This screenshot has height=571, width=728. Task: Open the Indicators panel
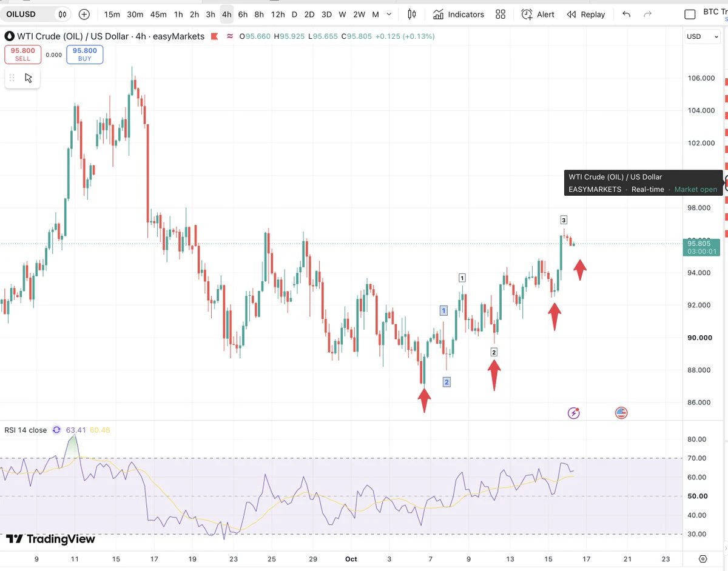point(458,14)
